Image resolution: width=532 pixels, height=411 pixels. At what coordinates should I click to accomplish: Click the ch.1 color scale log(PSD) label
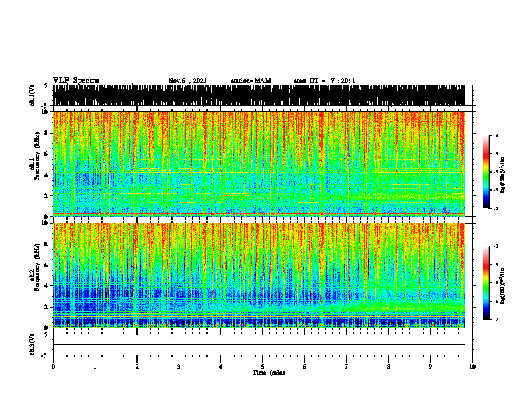click(503, 175)
